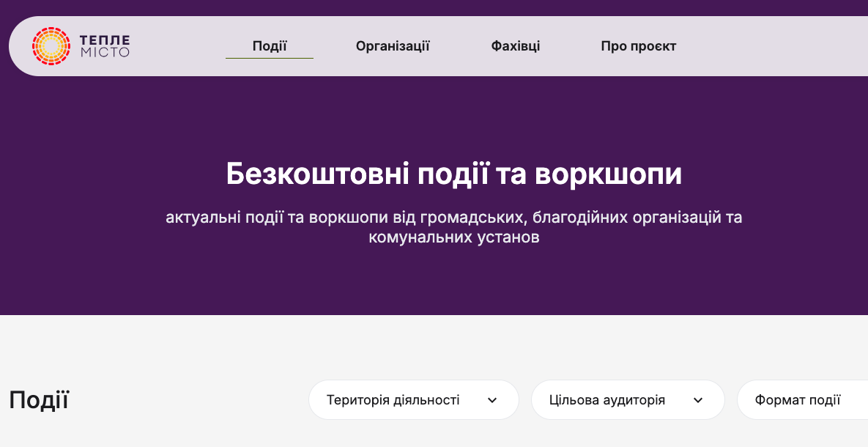The image size is (868, 447).
Task: Click the underline beneath the active Події tab
Action: click(269, 58)
